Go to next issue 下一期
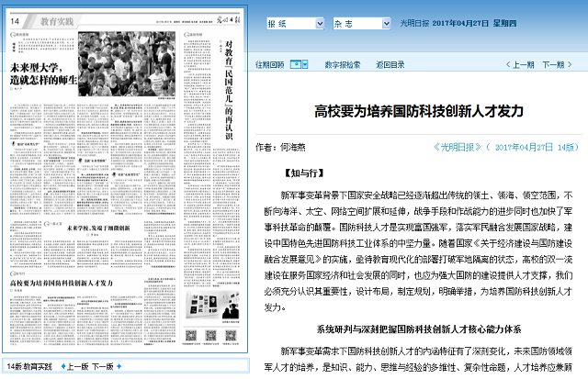This screenshot has height=379, width=588. point(553,65)
